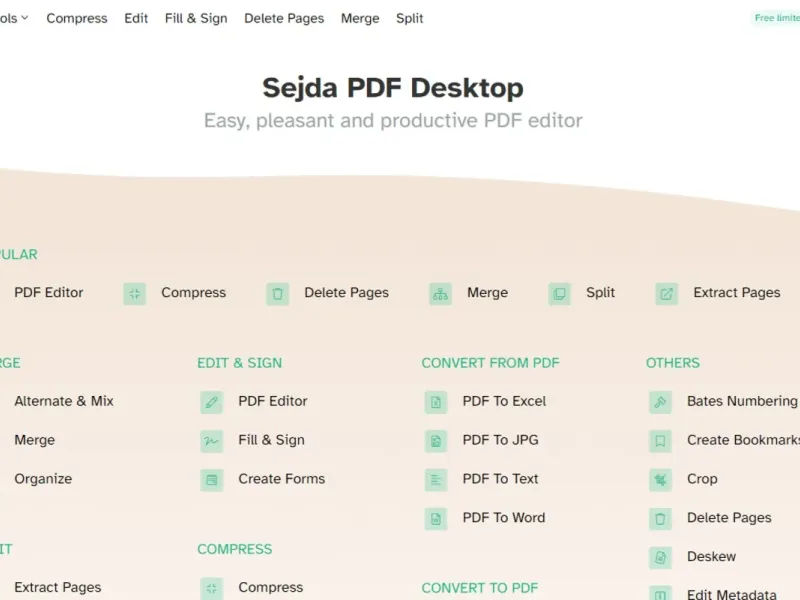Click the Extract Pages icon in Popular row
The height and width of the screenshot is (600, 800).
click(x=666, y=294)
